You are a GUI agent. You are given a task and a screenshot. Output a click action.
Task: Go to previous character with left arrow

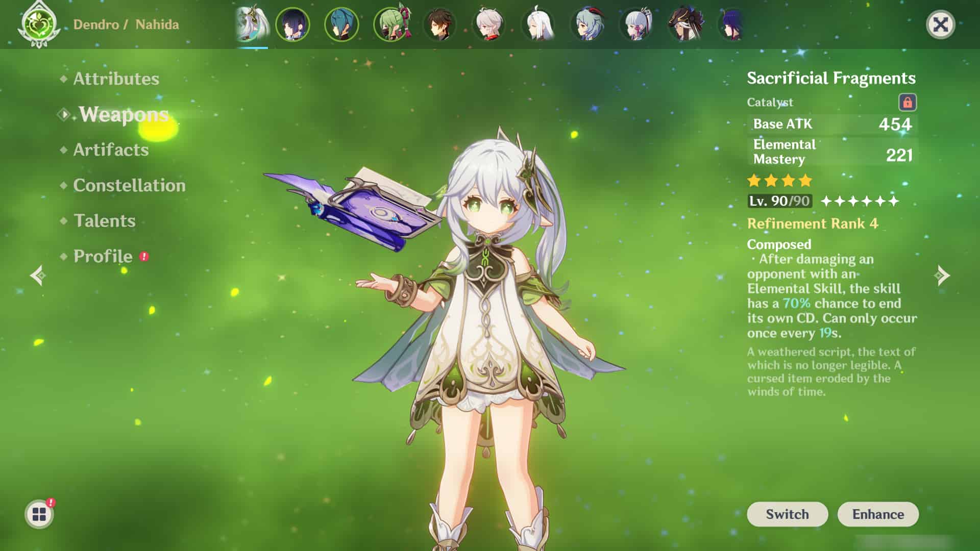point(38,275)
